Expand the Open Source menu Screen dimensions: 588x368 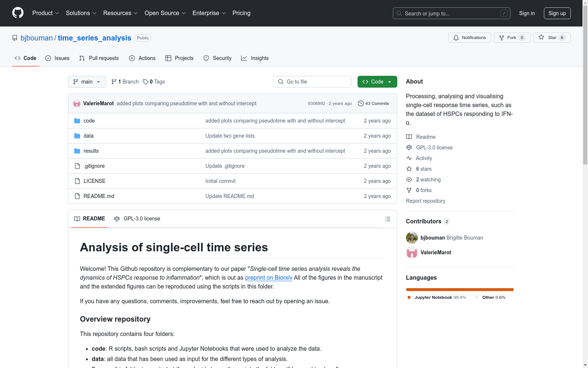coord(165,13)
